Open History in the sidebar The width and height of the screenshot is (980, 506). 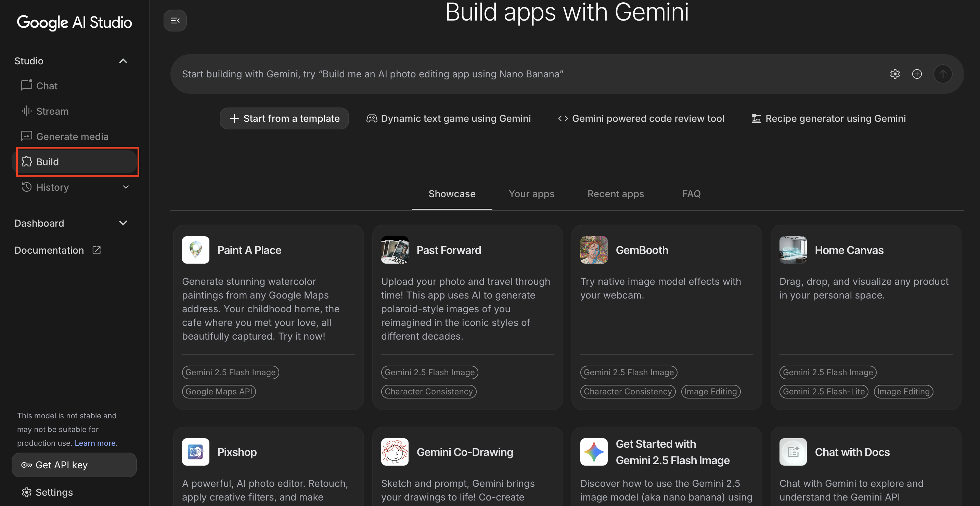[x=52, y=187]
